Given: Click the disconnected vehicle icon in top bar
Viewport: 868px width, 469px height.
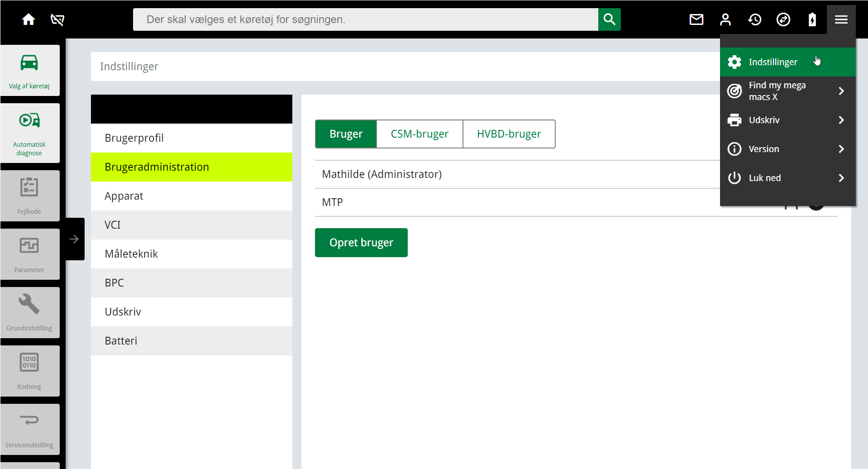Looking at the screenshot, I should (57, 19).
